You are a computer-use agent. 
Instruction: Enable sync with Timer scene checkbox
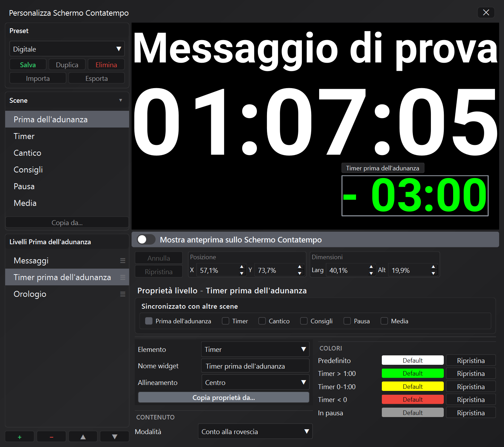226,321
